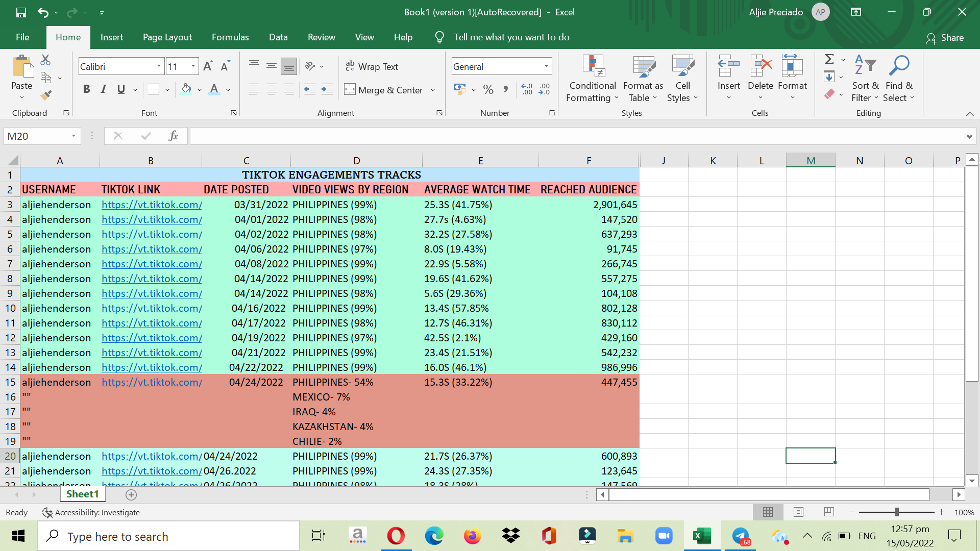Open the General number format dropdown
The height and width of the screenshot is (551, 980).
[x=546, y=66]
